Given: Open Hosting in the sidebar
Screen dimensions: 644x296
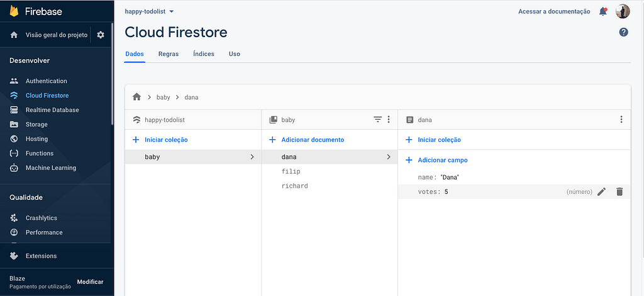Looking at the screenshot, I should [36, 139].
